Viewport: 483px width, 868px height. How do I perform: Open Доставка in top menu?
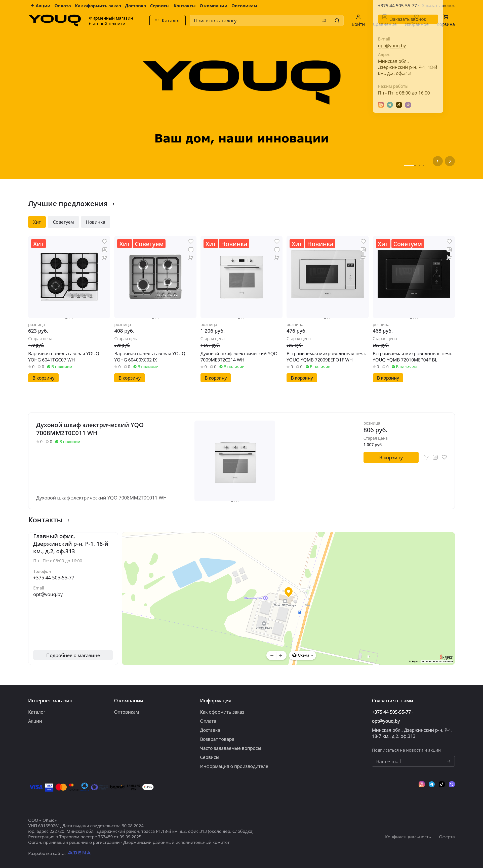point(135,6)
